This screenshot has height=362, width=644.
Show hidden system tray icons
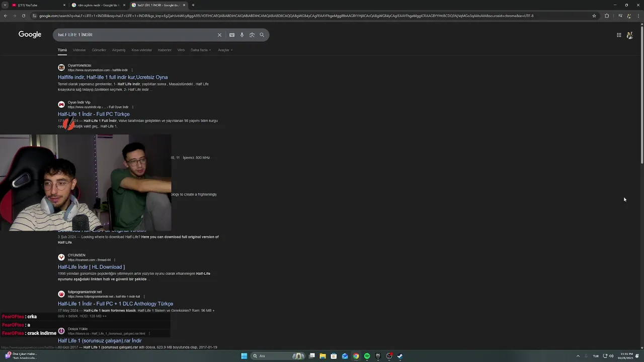[578, 356]
